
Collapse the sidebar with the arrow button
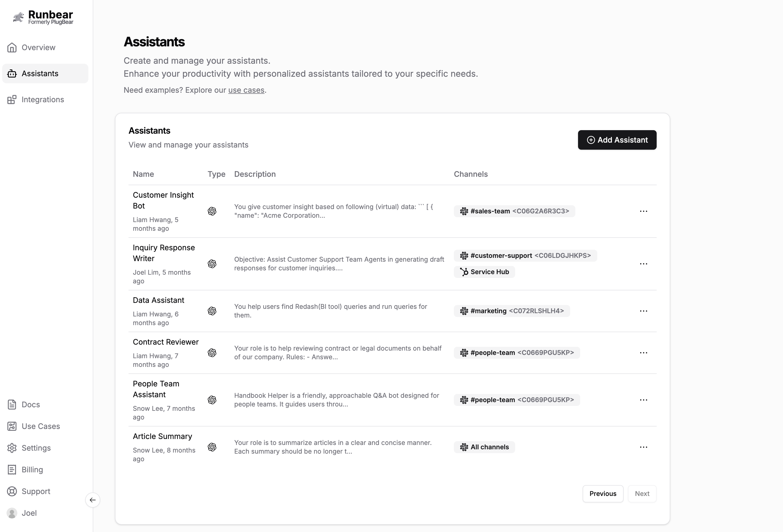(x=93, y=500)
